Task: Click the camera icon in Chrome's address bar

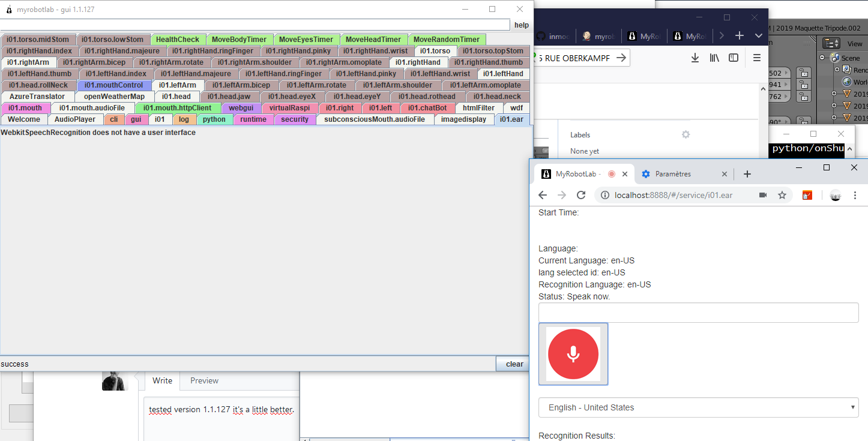Action: click(764, 194)
